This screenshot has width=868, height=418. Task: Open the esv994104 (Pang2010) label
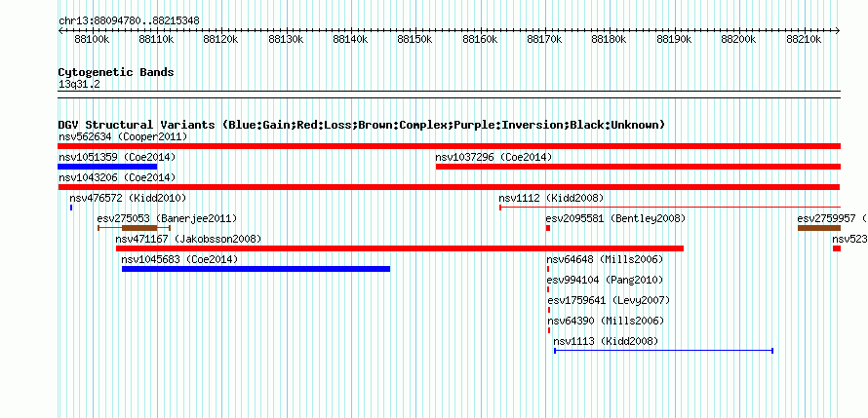605,280
